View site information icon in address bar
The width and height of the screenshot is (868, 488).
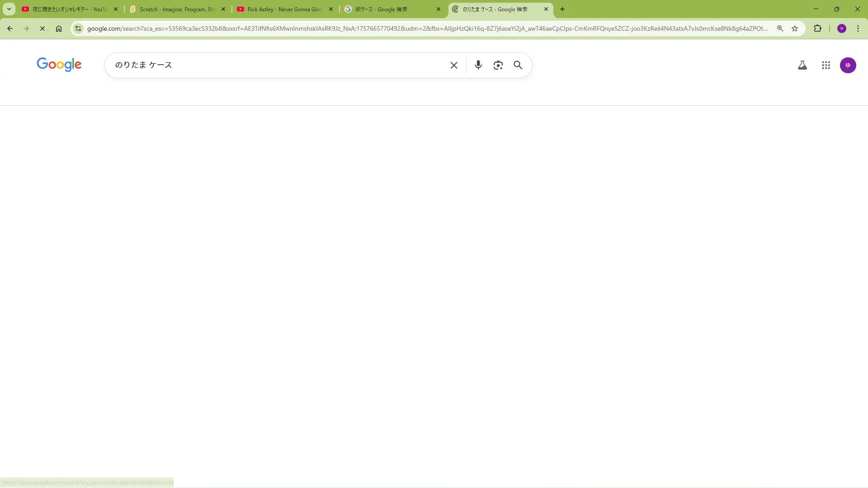[x=78, y=28]
